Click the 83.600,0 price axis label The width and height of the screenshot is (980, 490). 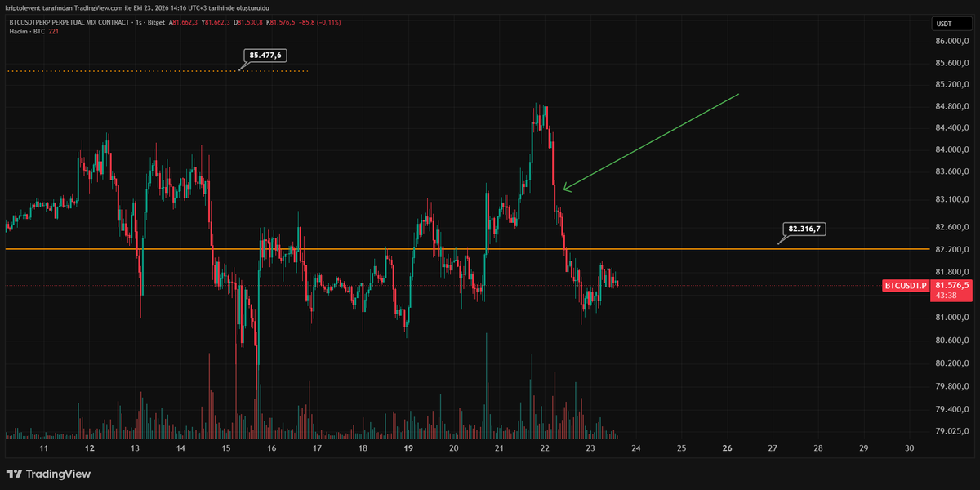(x=952, y=171)
